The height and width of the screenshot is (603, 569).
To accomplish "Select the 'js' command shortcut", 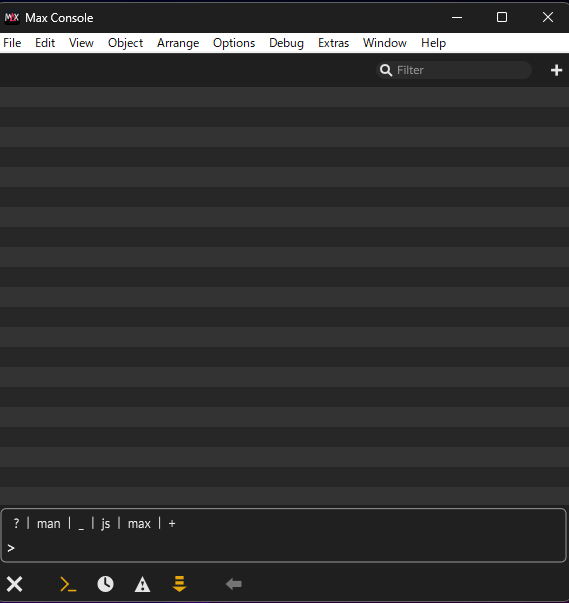I will coord(106,524).
